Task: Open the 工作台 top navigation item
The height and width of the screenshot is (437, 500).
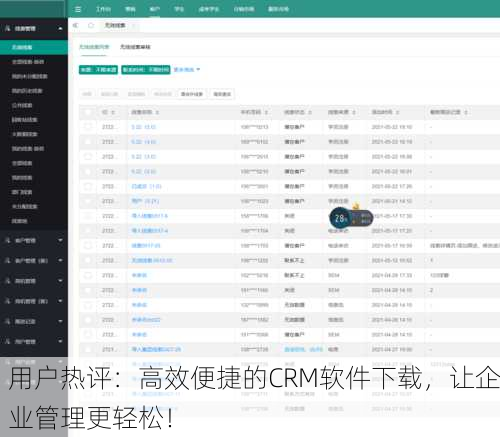Action: coord(103,9)
